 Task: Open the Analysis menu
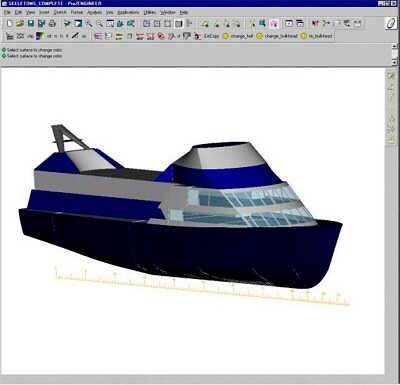pyautogui.click(x=94, y=12)
